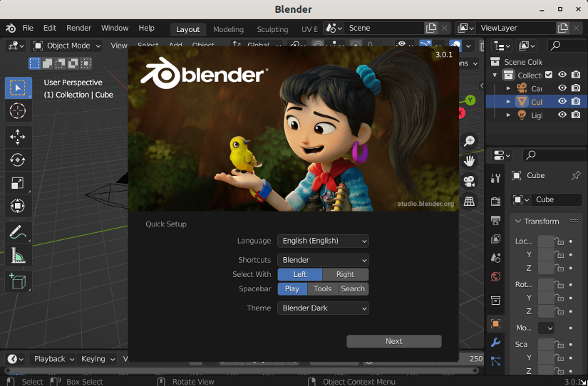Switch perspective/orthographic grid icon
Viewport: 588px width, 386px height.
469,202
